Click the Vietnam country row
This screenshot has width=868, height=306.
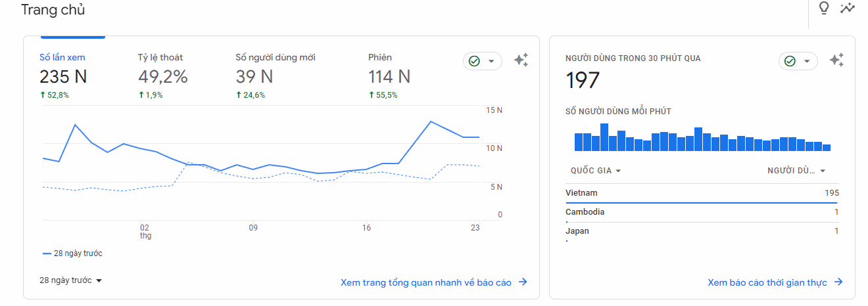tap(702, 193)
